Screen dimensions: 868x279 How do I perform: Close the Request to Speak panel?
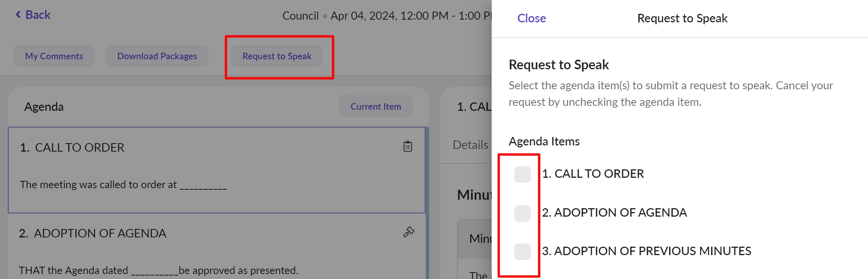click(531, 18)
